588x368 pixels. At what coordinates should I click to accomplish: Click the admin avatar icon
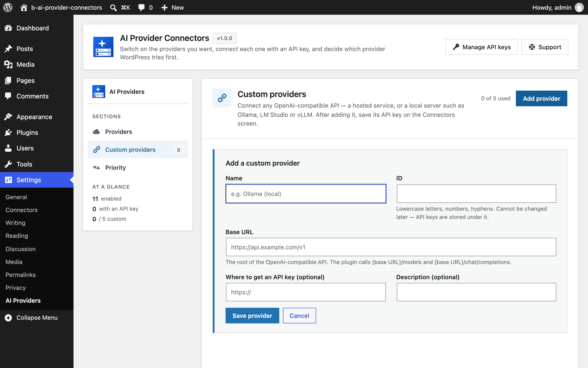coord(579,7)
